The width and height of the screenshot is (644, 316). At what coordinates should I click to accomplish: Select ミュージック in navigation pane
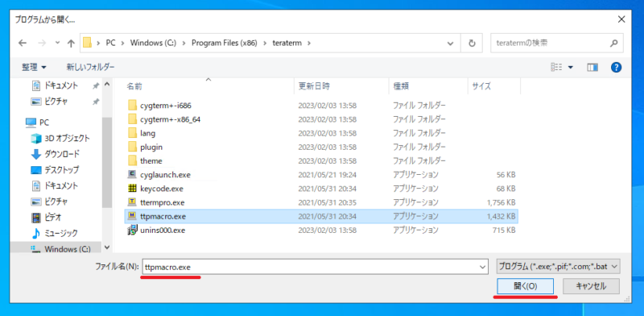tap(61, 233)
